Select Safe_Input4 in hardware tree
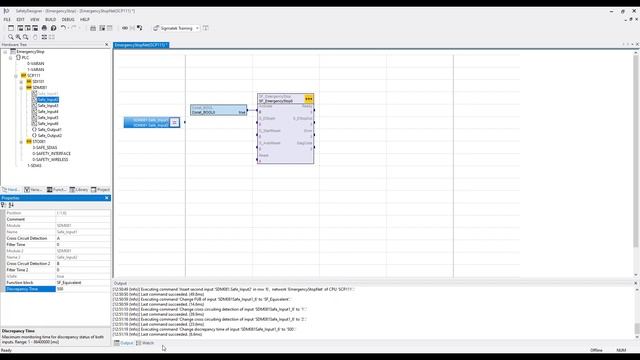This screenshot has height=360, width=640. (48, 112)
